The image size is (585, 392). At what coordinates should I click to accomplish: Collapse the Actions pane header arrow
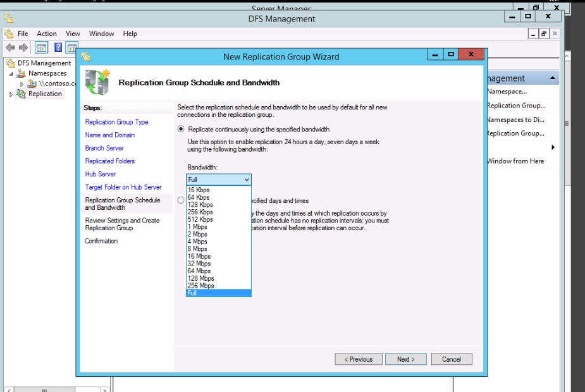pos(553,78)
